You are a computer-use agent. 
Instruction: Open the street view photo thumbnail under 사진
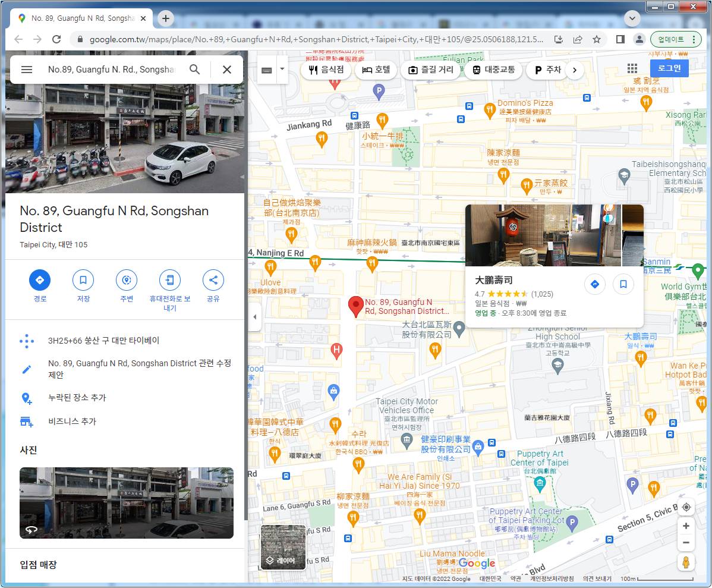click(127, 503)
